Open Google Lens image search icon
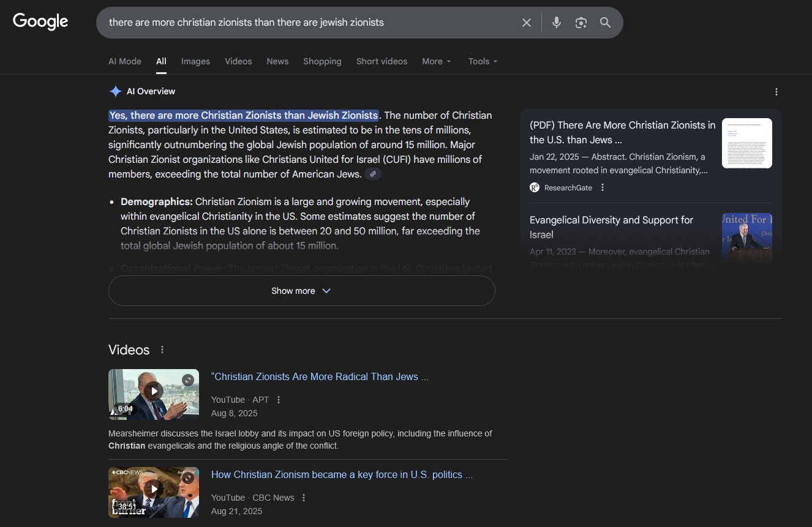 [x=581, y=23]
